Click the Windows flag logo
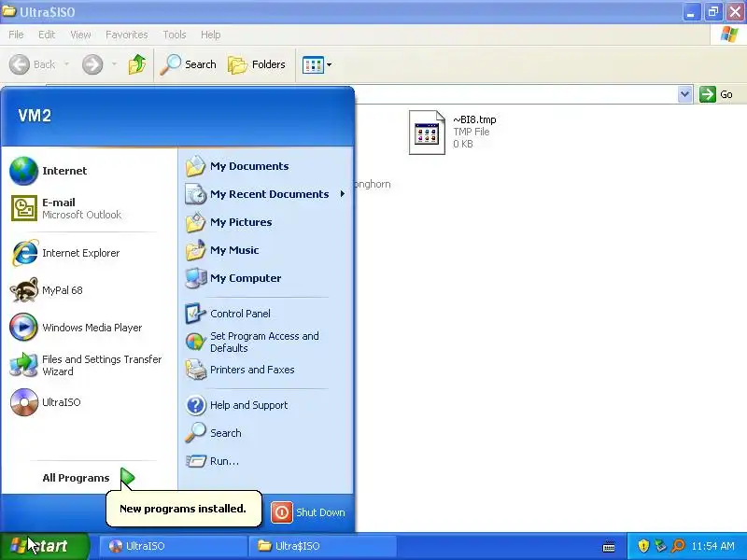Image resolution: width=747 pixels, height=560 pixels. pos(729,35)
